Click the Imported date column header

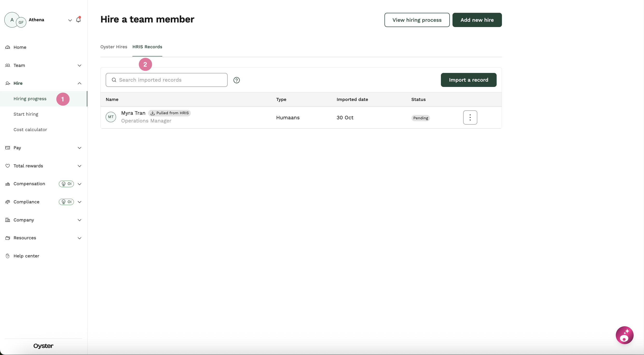point(352,99)
